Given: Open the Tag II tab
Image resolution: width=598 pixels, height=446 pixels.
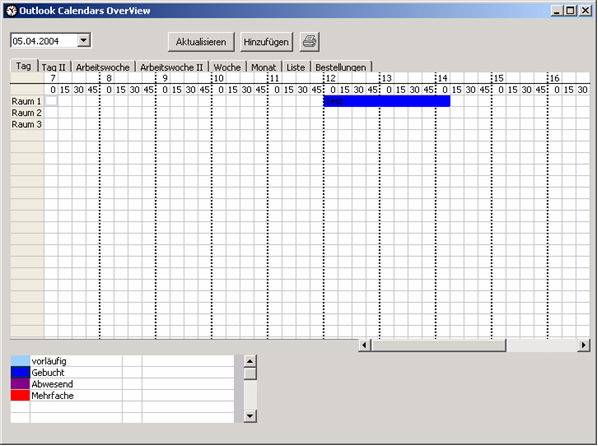Looking at the screenshot, I should click(x=53, y=67).
